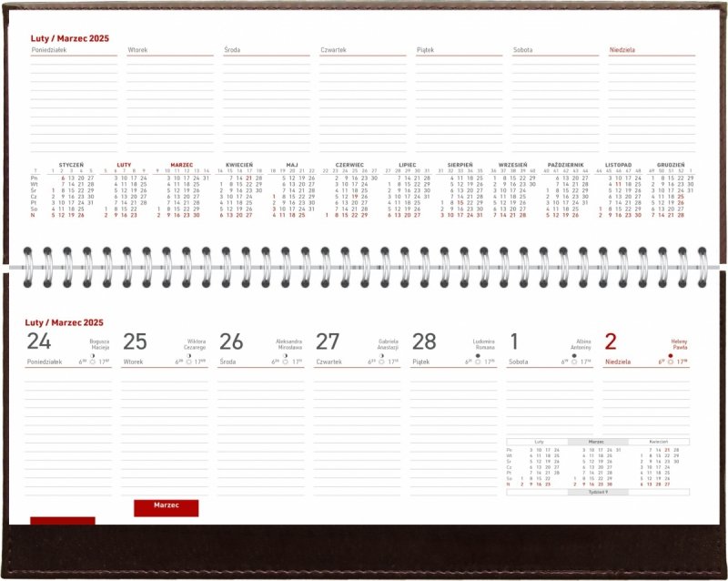The width and height of the screenshot is (728, 581).
Task: Select the STYCZEŃ month in the yearly overview
Action: [71, 165]
